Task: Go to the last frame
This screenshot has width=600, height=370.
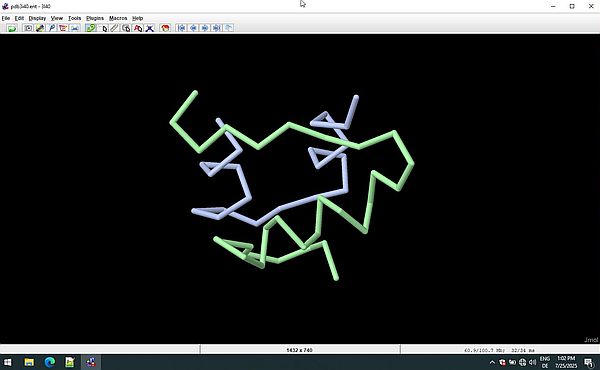Action: (217, 28)
